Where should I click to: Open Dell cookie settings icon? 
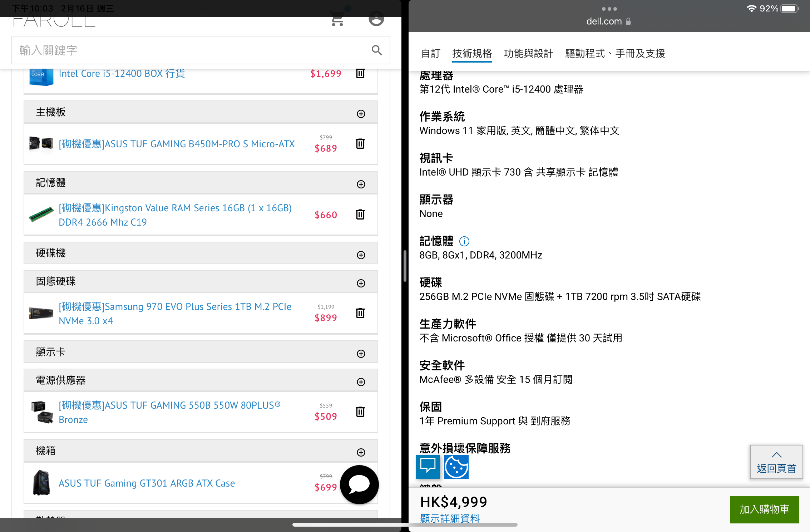[x=456, y=467]
